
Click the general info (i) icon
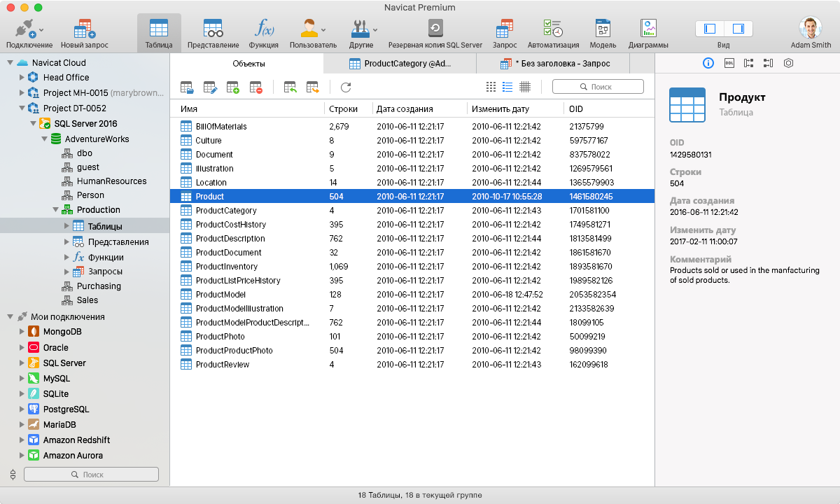coord(708,63)
